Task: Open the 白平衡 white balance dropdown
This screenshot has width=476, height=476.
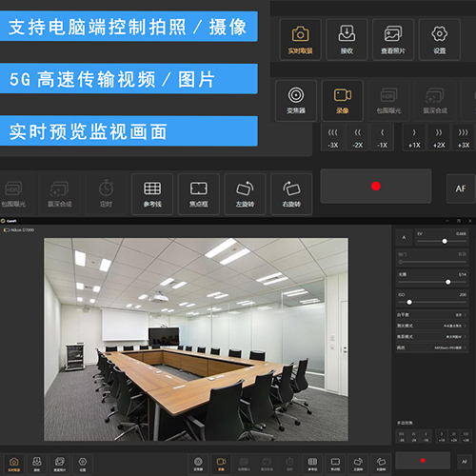Action: click(x=432, y=315)
